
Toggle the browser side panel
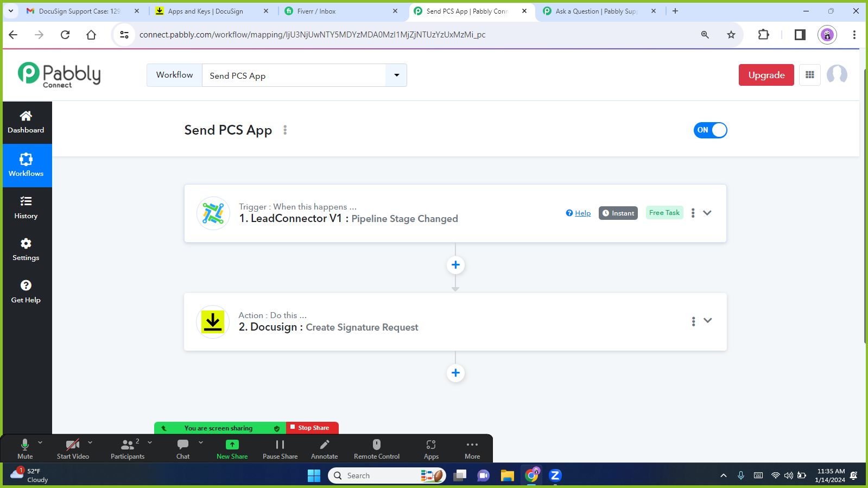(800, 35)
